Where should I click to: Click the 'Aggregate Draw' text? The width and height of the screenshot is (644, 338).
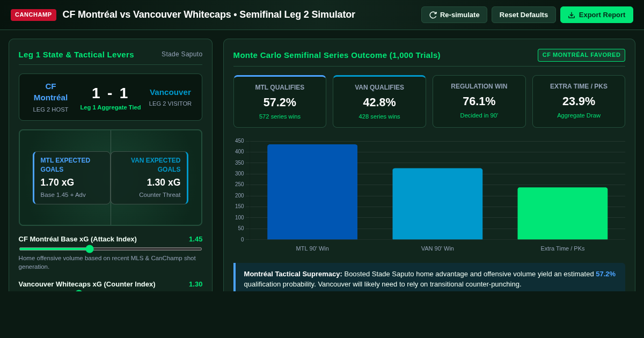579,115
